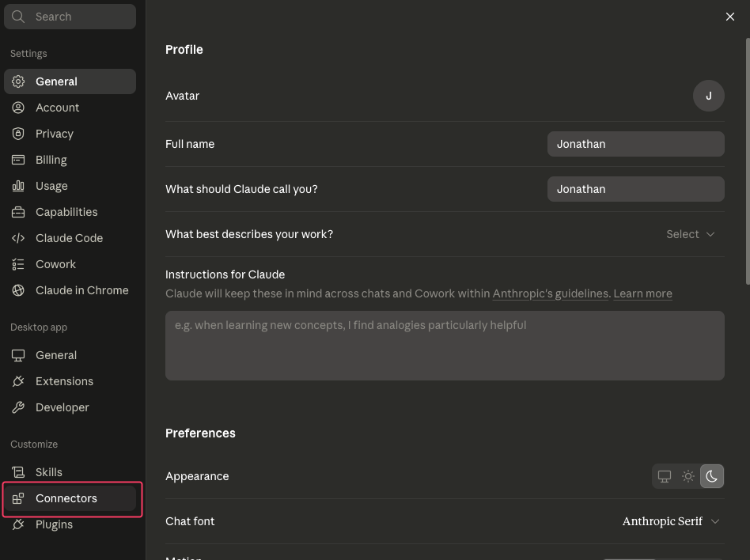This screenshot has width=750, height=560.
Task: Open Desktop app General section
Action: 70,355
